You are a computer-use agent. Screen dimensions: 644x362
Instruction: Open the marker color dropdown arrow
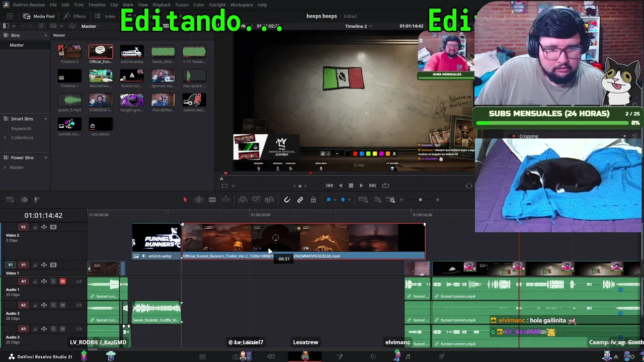349,200
